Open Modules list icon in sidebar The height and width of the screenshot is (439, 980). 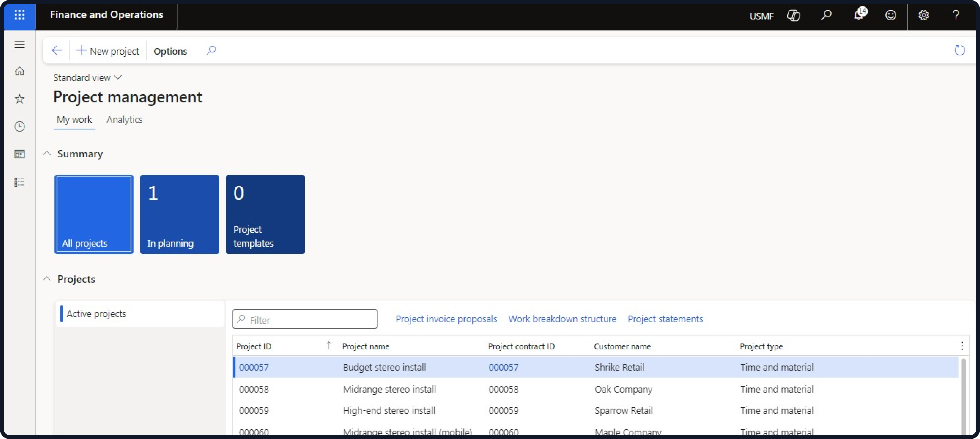[x=19, y=182]
